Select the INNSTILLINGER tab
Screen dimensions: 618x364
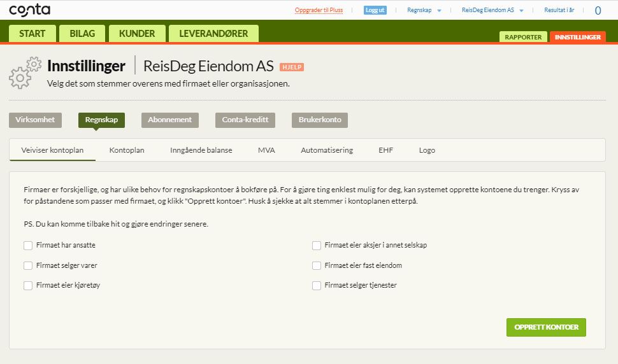coord(578,37)
